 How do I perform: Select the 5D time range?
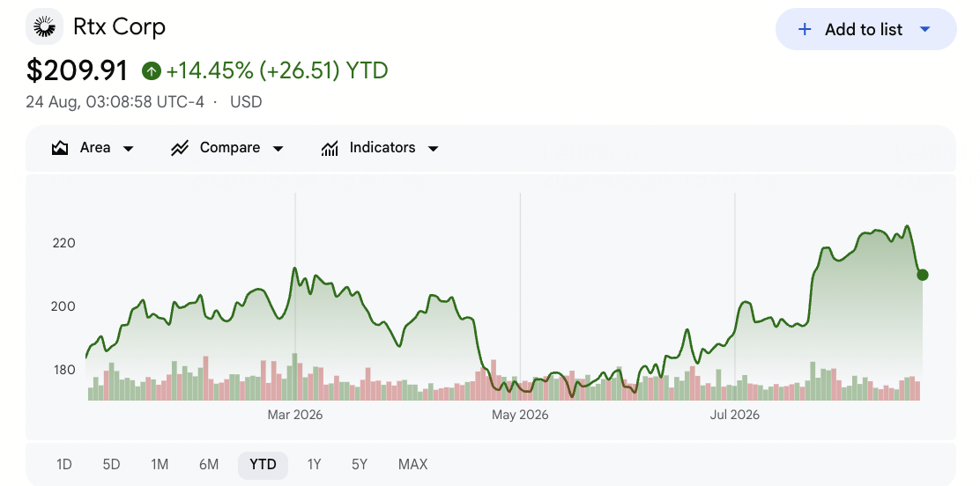111,464
